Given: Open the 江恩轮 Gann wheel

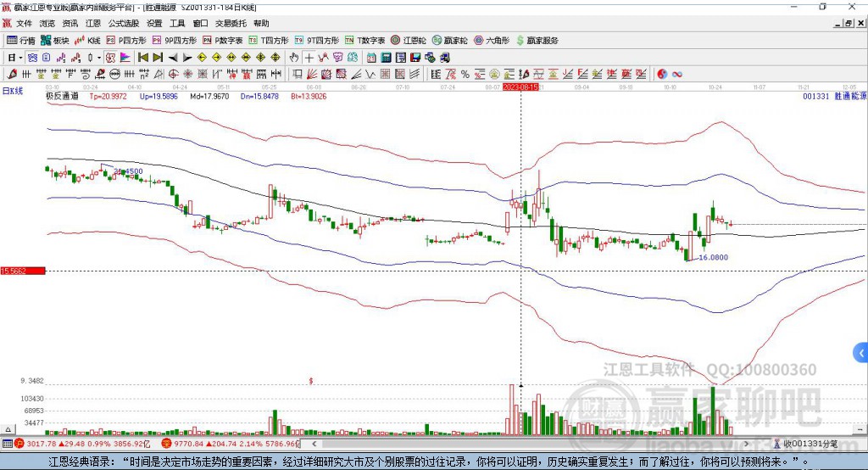Looking at the screenshot, I should click(x=409, y=41).
